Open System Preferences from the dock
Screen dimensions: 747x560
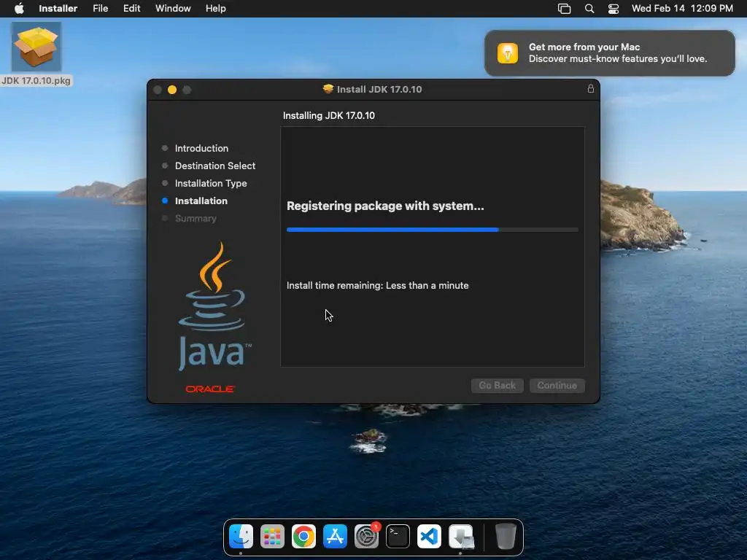click(366, 537)
